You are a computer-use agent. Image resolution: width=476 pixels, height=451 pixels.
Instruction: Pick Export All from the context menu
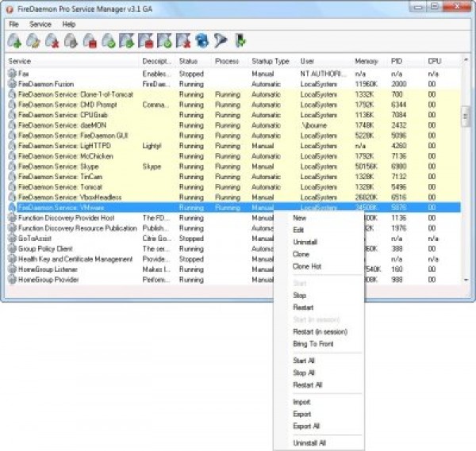tap(307, 426)
